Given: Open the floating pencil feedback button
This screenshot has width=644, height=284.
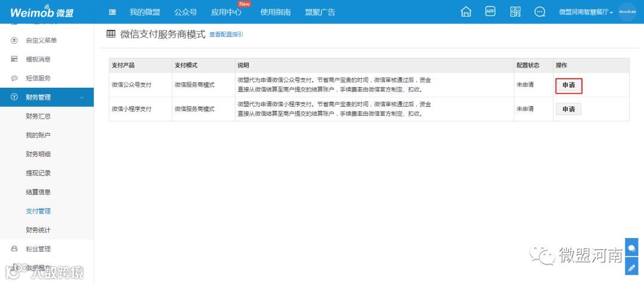Looking at the screenshot, I should click(631, 267).
